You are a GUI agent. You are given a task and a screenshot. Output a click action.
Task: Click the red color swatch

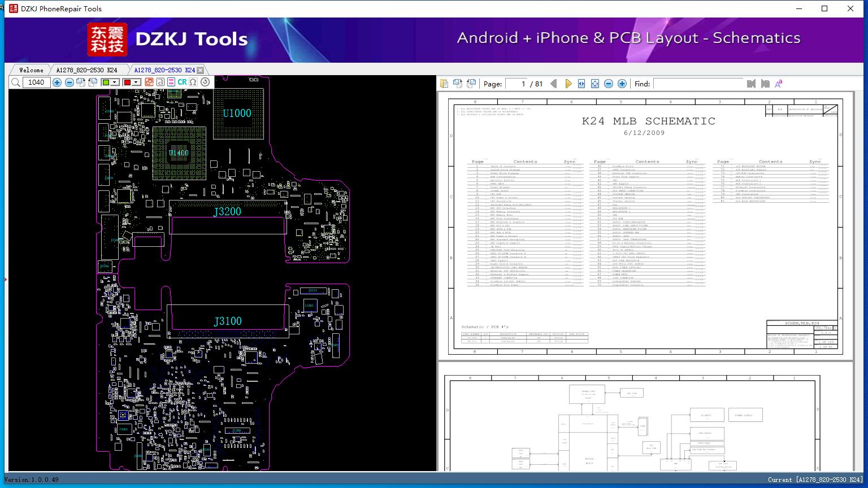point(127,82)
